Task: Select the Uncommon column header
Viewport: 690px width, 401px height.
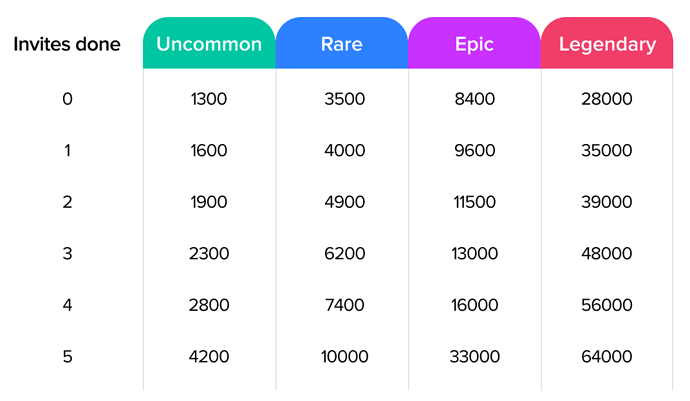Action: (209, 43)
